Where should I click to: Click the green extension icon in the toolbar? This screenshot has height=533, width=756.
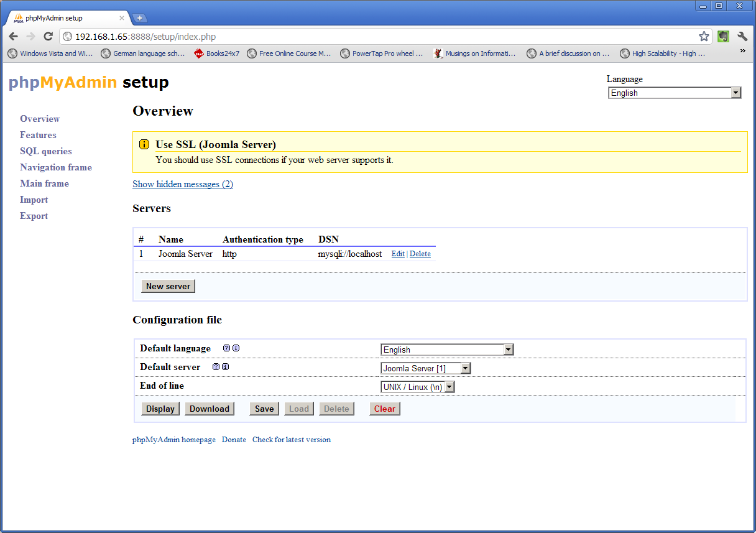[x=722, y=36]
